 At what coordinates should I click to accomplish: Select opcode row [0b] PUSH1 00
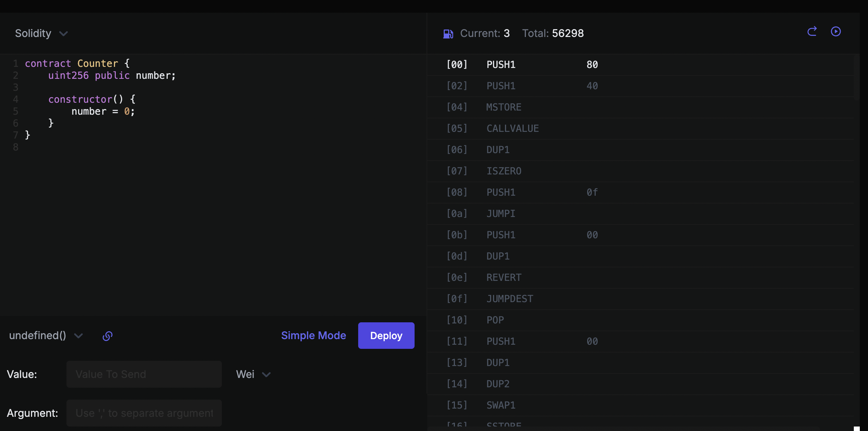[640, 235]
